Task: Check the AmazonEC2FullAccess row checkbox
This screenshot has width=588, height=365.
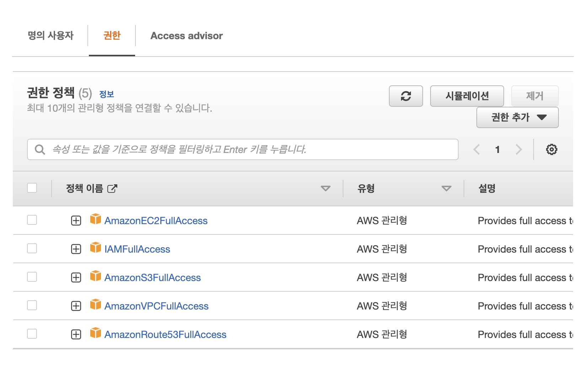Action: (32, 220)
